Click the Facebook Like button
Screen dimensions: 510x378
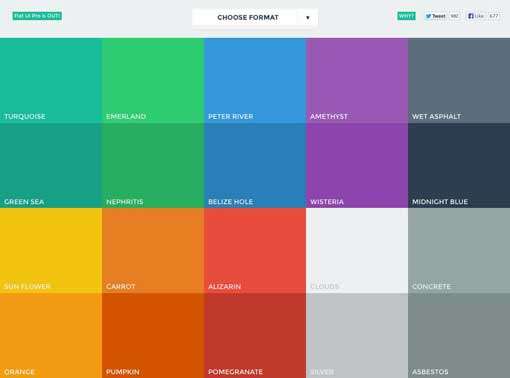coord(476,16)
